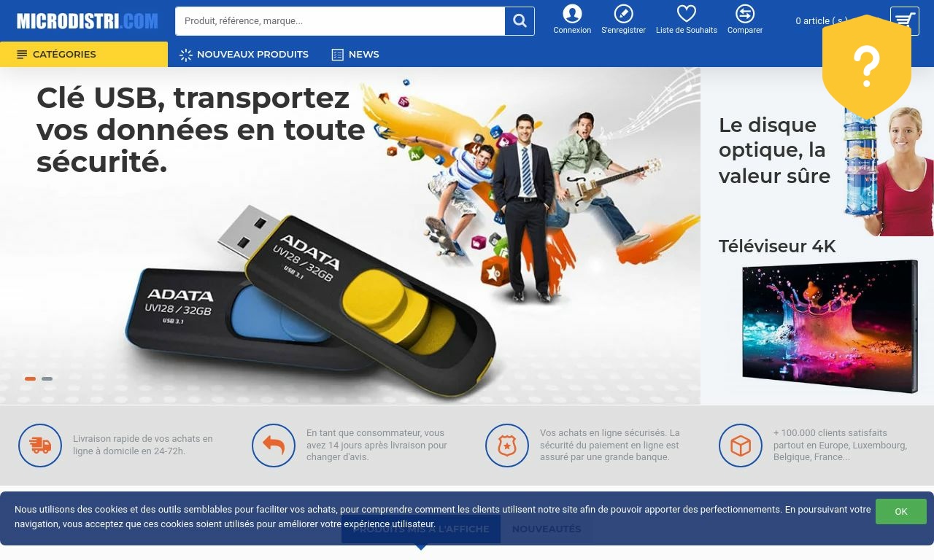Click the secure payment shield icon
The width and height of the screenshot is (934, 560).
[x=507, y=446]
